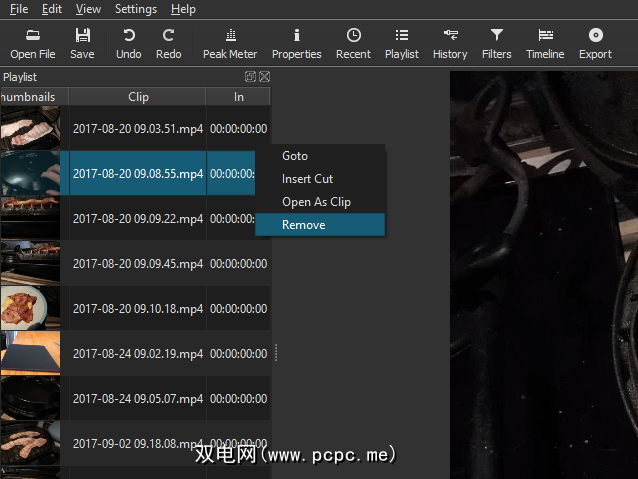Select thumbnail of 2017-08-20 09.03.51.mp4
This screenshot has height=479, width=638.
30,128
